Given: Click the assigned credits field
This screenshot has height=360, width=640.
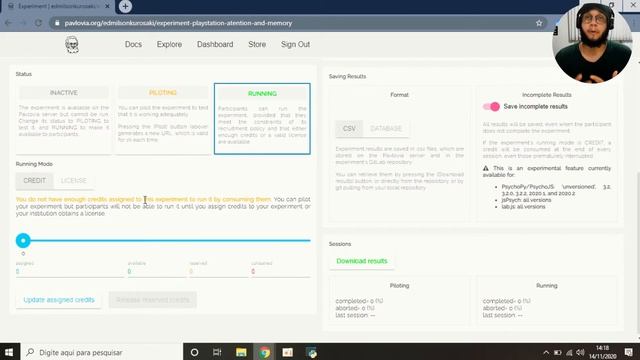Looking at the screenshot, I should point(69,271).
